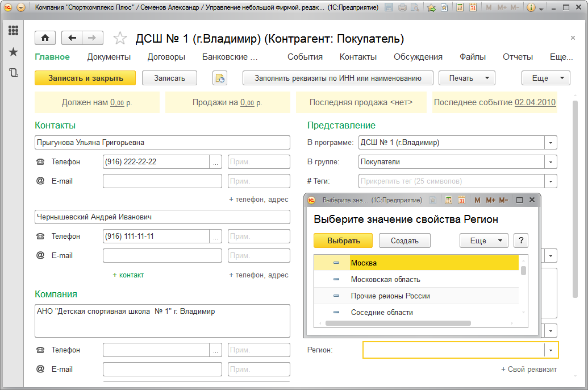Go to the home page button
This screenshot has height=390, width=588.
45,38
